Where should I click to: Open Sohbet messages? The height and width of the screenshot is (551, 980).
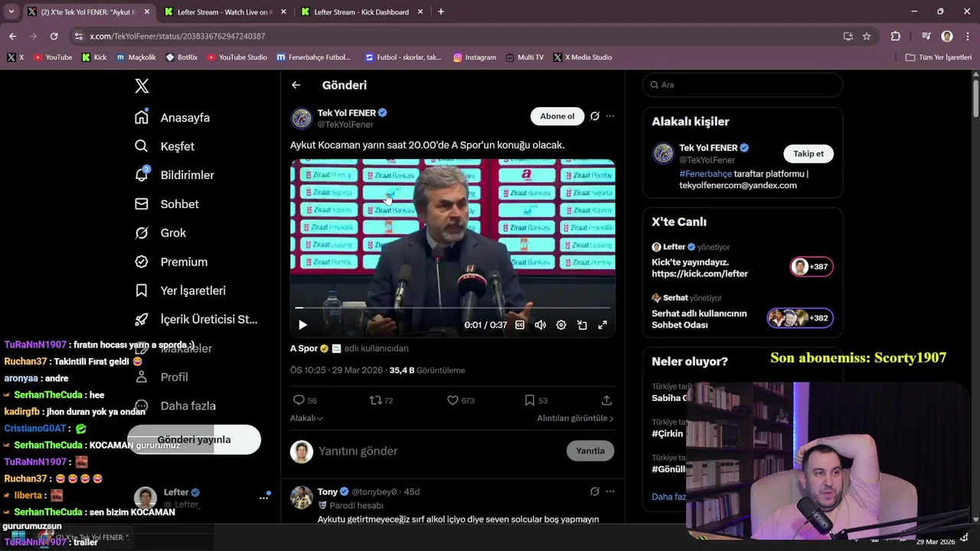167,204
